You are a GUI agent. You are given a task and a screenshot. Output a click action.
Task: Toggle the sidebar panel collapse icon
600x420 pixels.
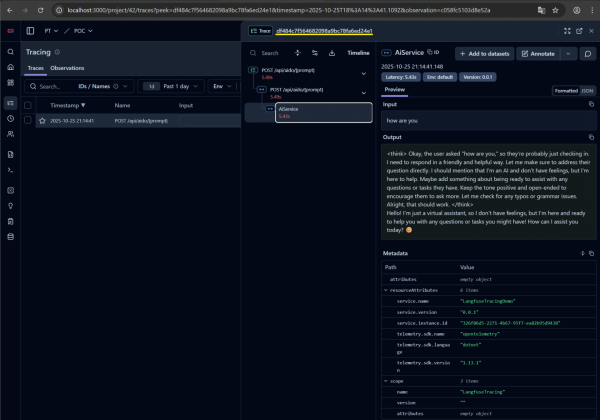coord(30,32)
